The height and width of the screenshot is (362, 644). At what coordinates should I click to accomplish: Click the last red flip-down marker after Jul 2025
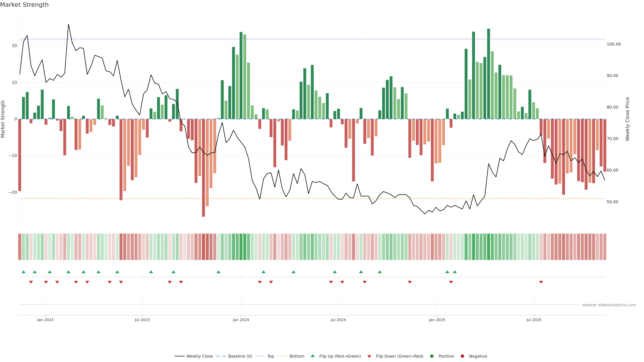coord(541,282)
